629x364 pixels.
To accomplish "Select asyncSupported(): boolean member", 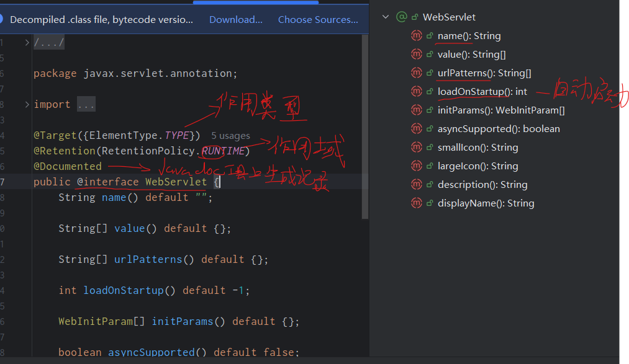I will 499,129.
